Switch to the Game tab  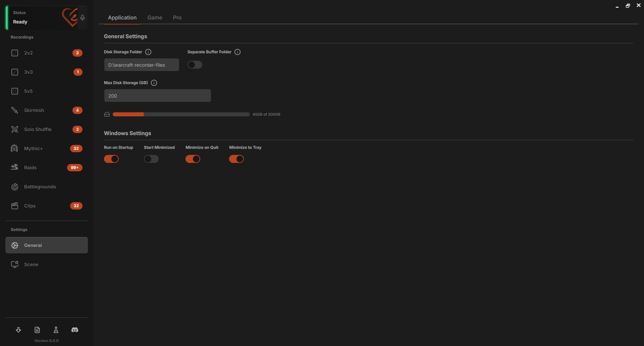click(155, 17)
